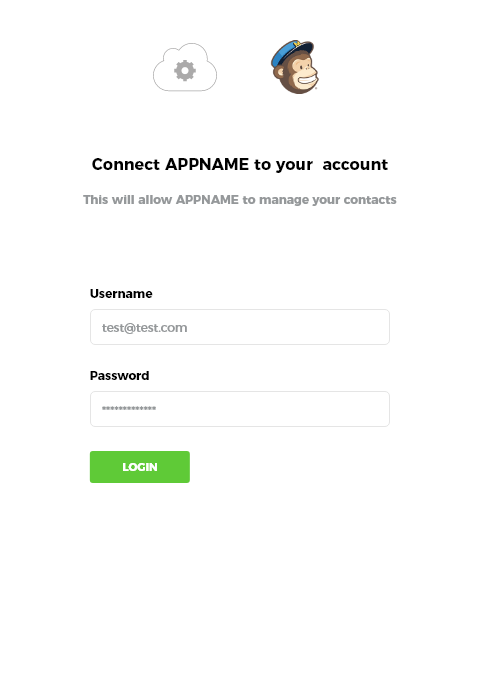Click the Mailchimp monkey logo
The height and width of the screenshot is (680, 480).
295,67
